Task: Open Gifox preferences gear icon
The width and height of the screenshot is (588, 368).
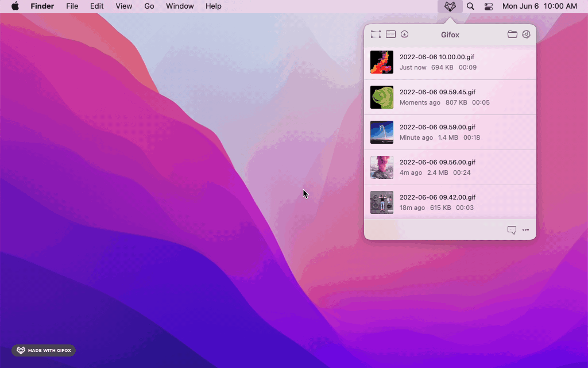Action: (526, 34)
